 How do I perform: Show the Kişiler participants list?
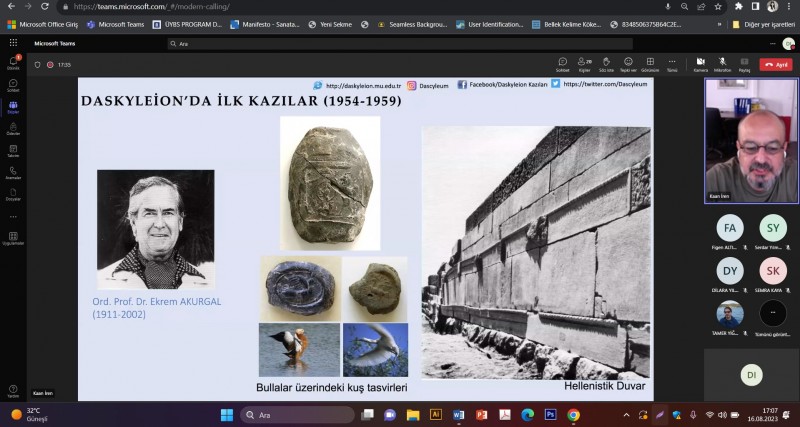click(585, 64)
